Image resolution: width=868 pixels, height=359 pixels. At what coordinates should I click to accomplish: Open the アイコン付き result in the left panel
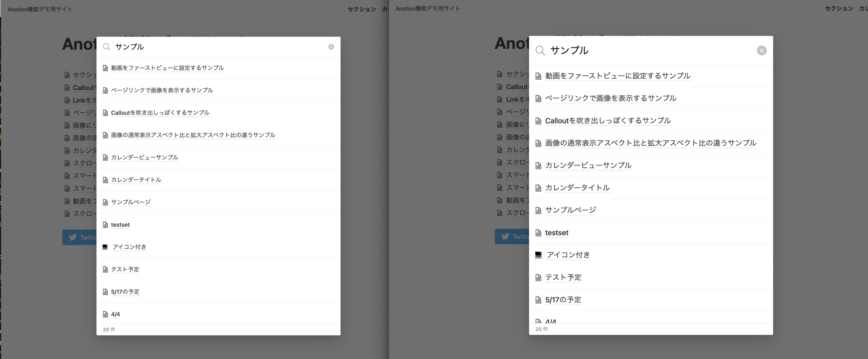(x=129, y=247)
